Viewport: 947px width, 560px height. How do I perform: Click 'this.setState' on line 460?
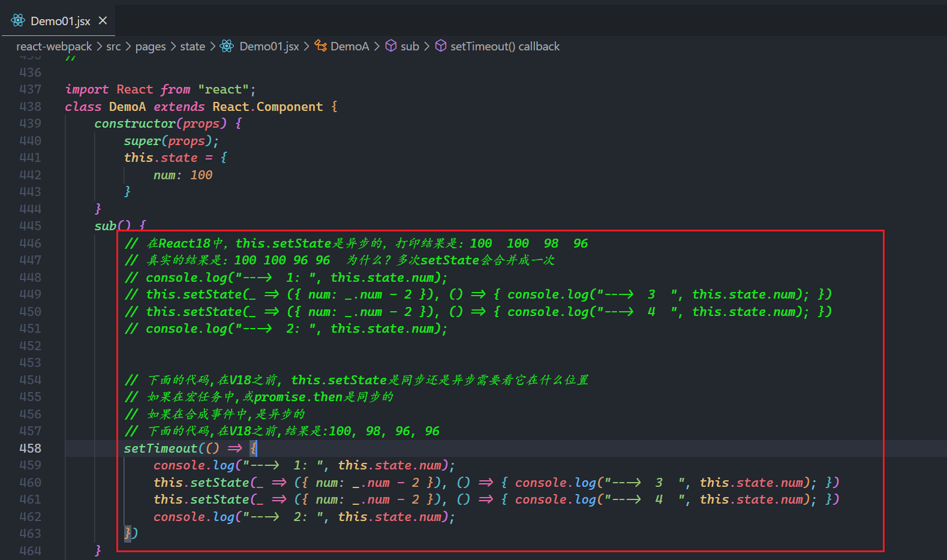tap(202, 483)
